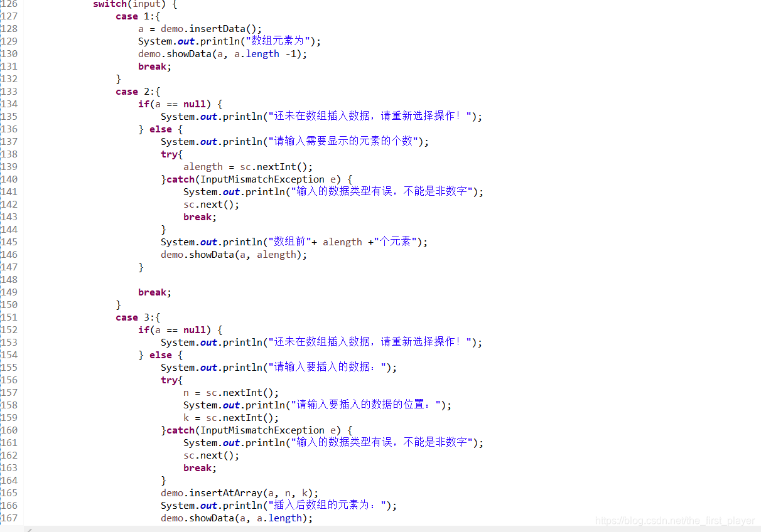Click the string "数组前" on line 145
Viewport: 761px width, 532px height.
(289, 242)
